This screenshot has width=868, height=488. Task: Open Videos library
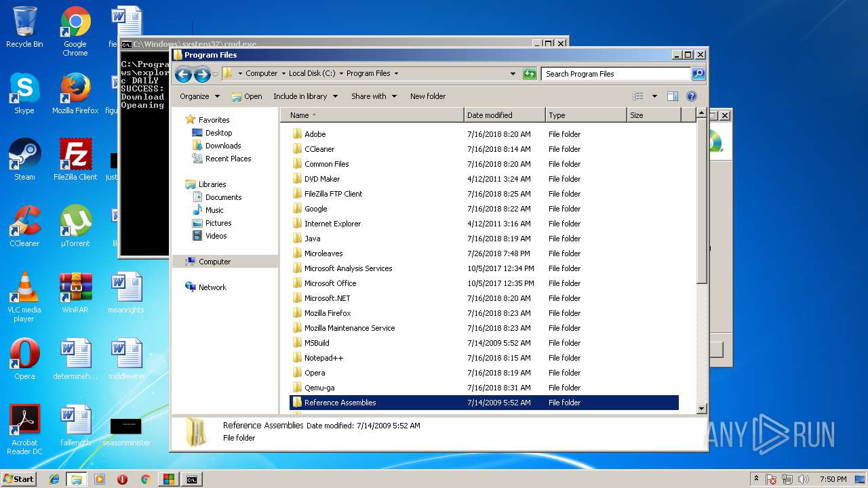pyautogui.click(x=216, y=236)
